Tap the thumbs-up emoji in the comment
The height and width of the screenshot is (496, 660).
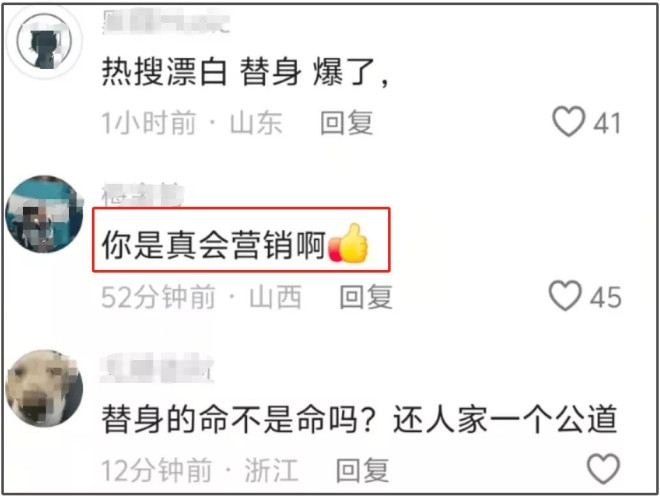tap(348, 243)
